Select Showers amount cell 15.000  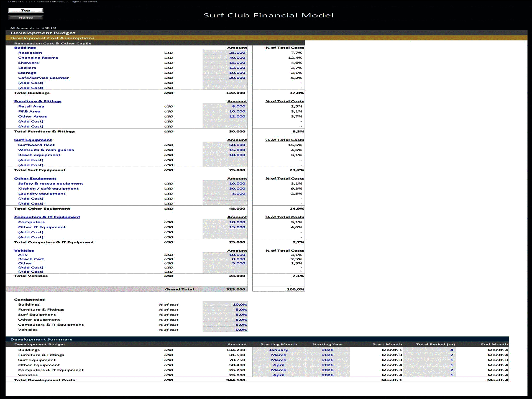(x=225, y=63)
